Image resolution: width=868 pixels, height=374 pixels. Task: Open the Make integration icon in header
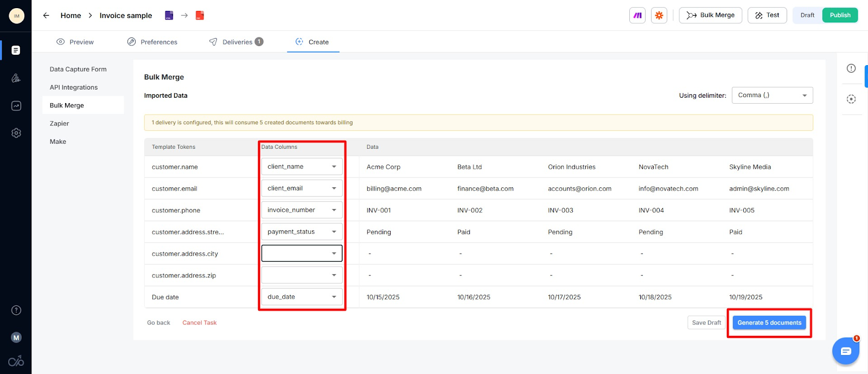(637, 15)
